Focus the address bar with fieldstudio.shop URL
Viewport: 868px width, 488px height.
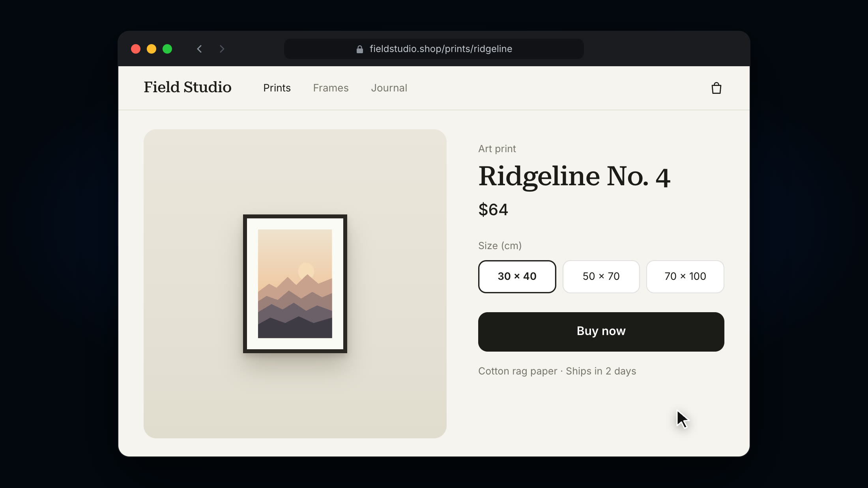pos(434,49)
